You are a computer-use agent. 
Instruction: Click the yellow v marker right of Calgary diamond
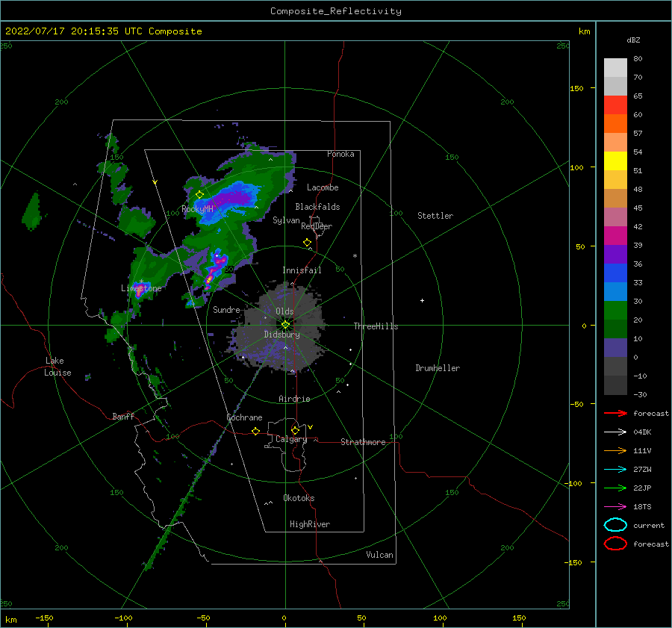311,427
